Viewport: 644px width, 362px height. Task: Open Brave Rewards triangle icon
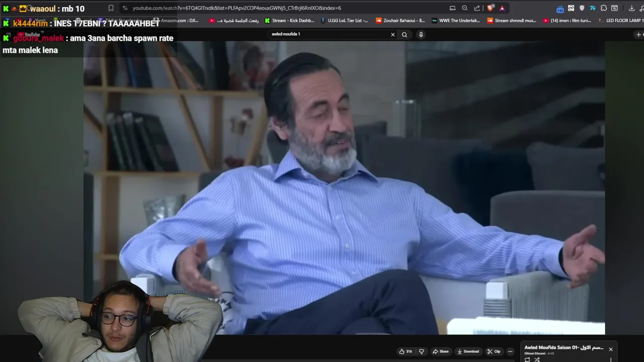[502, 8]
